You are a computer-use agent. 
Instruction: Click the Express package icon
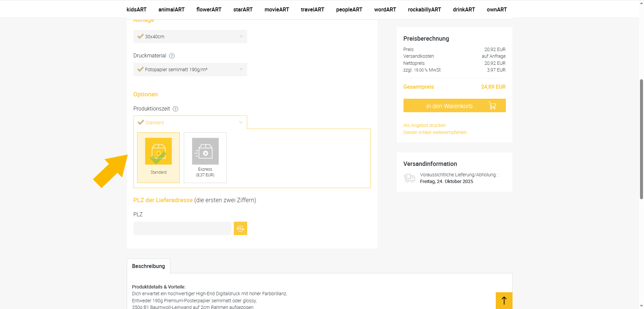205,151
